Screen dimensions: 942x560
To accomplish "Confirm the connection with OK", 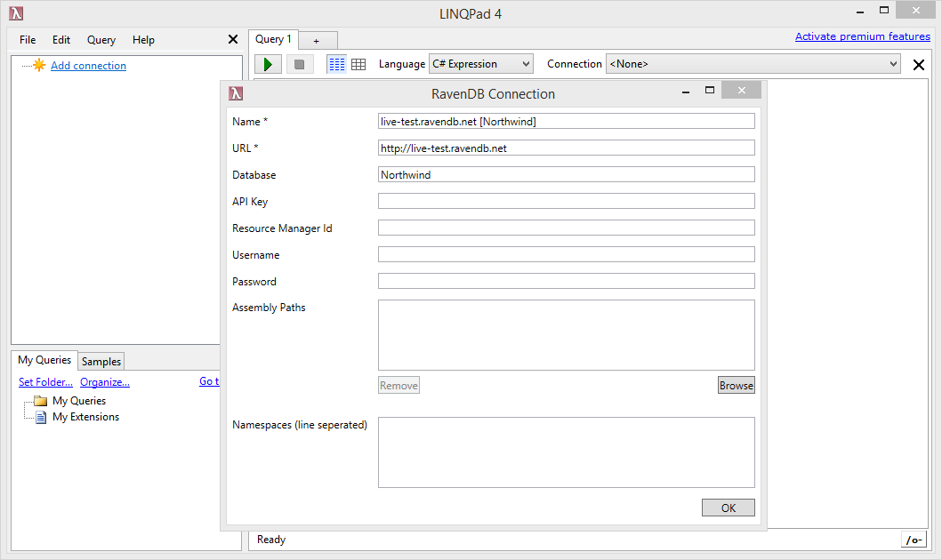I will tap(729, 508).
